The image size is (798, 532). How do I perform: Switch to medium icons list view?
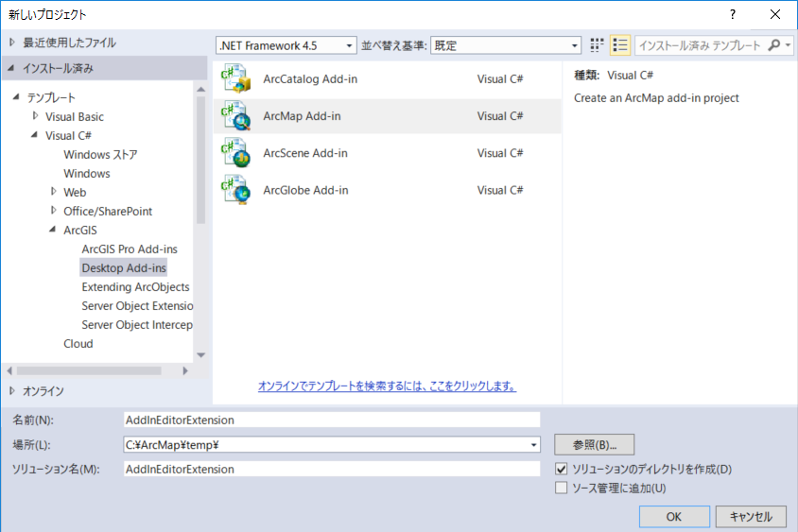(x=620, y=45)
